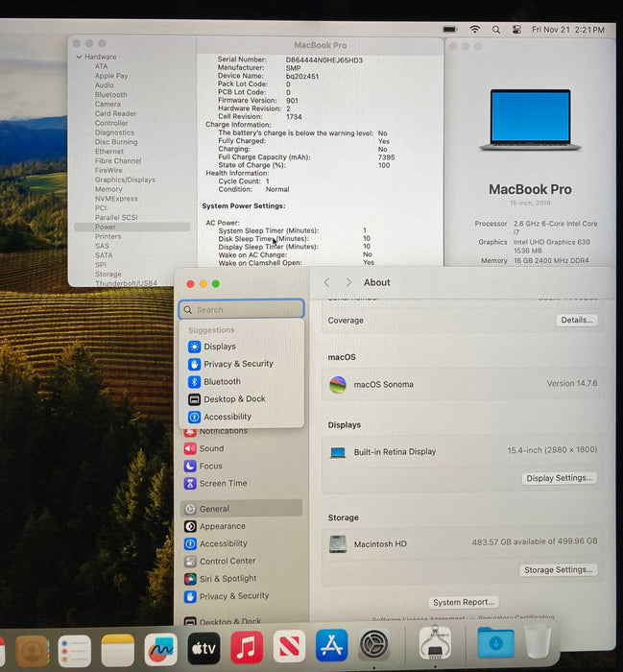
Task: Select Diagnostics in hardware list
Action: click(114, 132)
